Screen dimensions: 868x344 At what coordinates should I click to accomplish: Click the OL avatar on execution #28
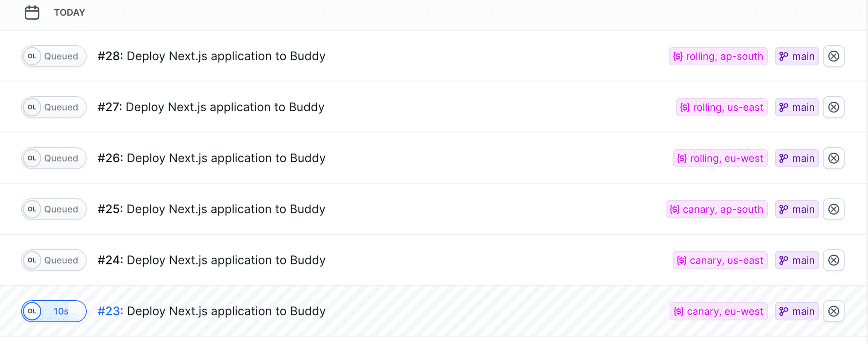[32, 57]
